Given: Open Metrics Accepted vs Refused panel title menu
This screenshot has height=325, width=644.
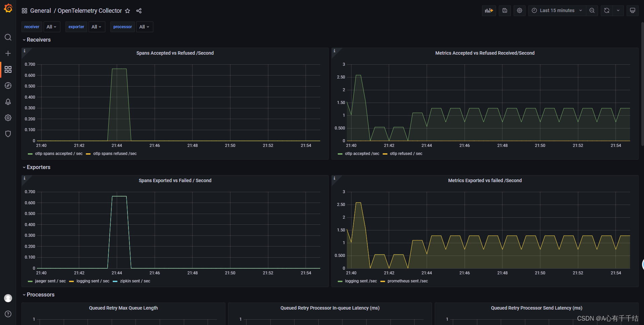Looking at the screenshot, I should pos(485,53).
